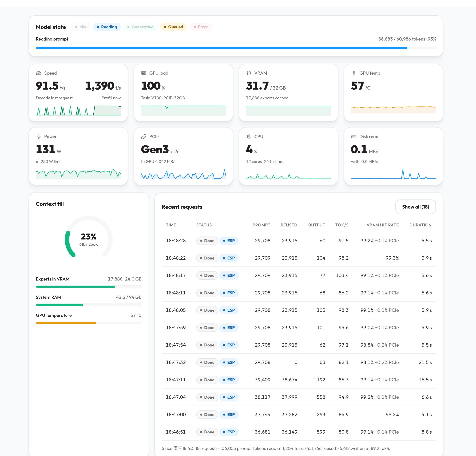Screen dimensions: 476x456
Task: Click the Experts in VRAM bar
Action: coord(89,287)
